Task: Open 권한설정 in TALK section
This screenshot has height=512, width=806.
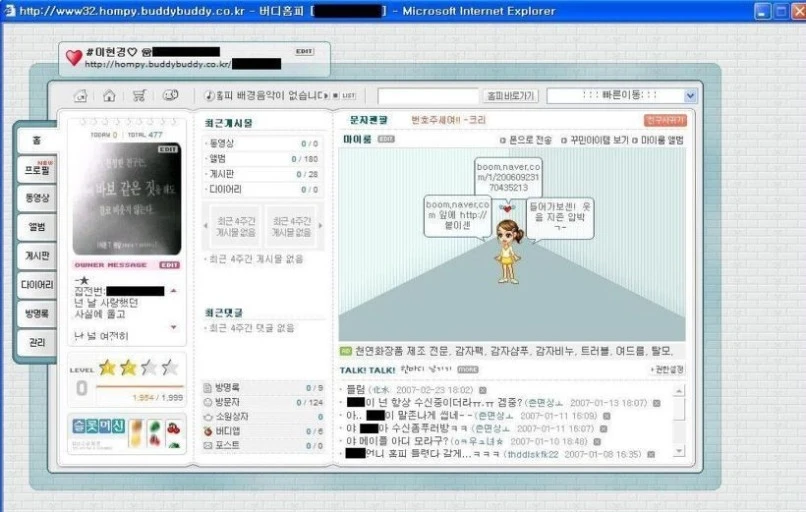Action: tap(667, 370)
